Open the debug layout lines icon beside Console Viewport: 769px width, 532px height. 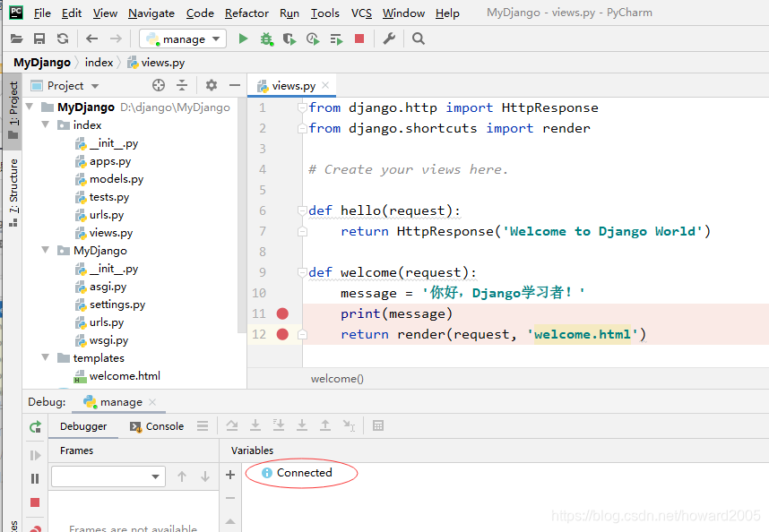click(203, 426)
